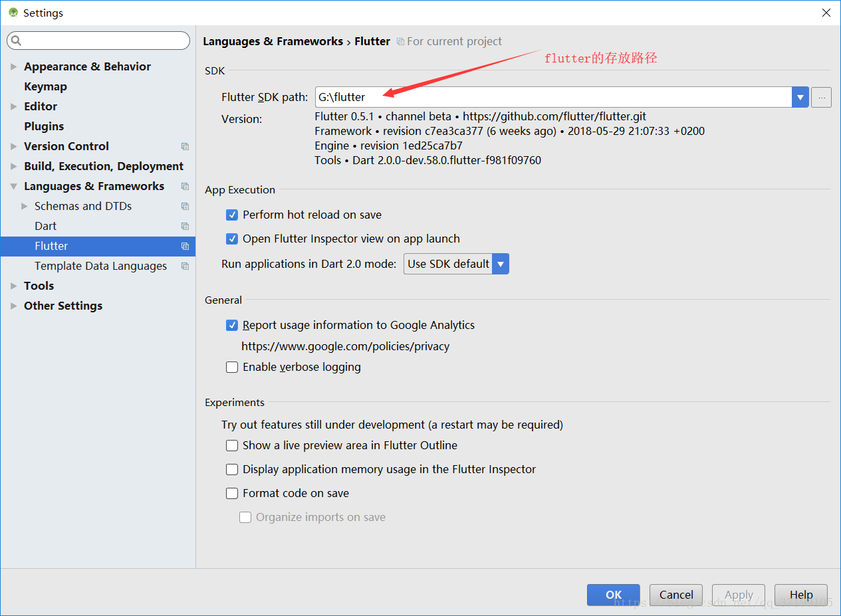
Task: Enable verbose logging checkbox
Action: point(232,367)
